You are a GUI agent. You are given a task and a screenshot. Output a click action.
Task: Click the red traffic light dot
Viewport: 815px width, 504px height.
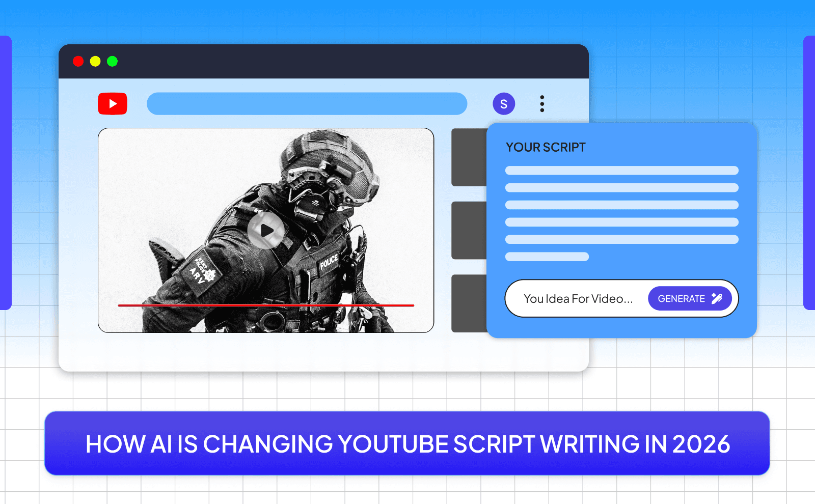[x=78, y=61]
